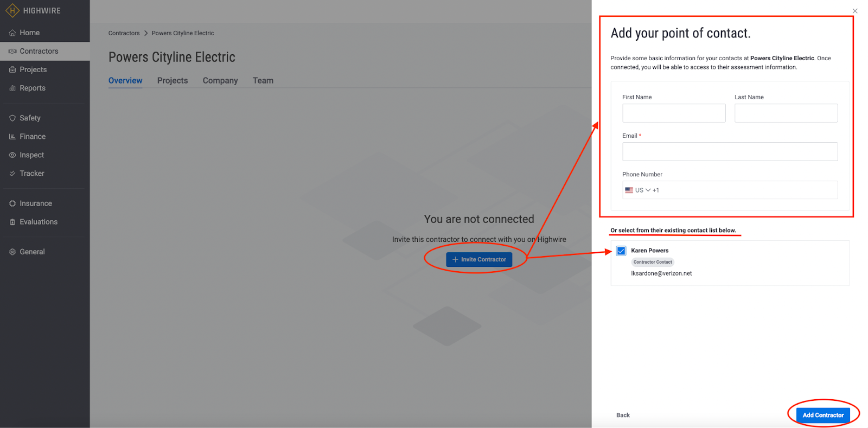Screen dimensions: 868x428
Task: Open General settings in sidebar
Action: tap(45, 252)
